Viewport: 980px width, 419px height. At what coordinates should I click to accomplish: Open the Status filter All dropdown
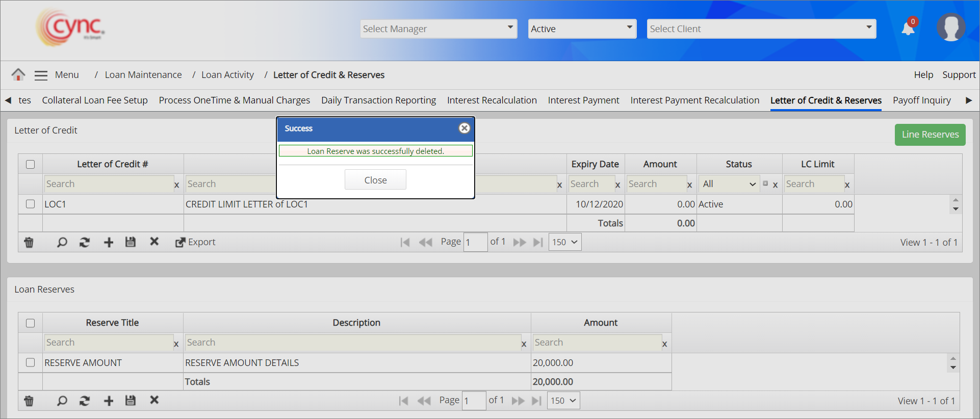(729, 184)
